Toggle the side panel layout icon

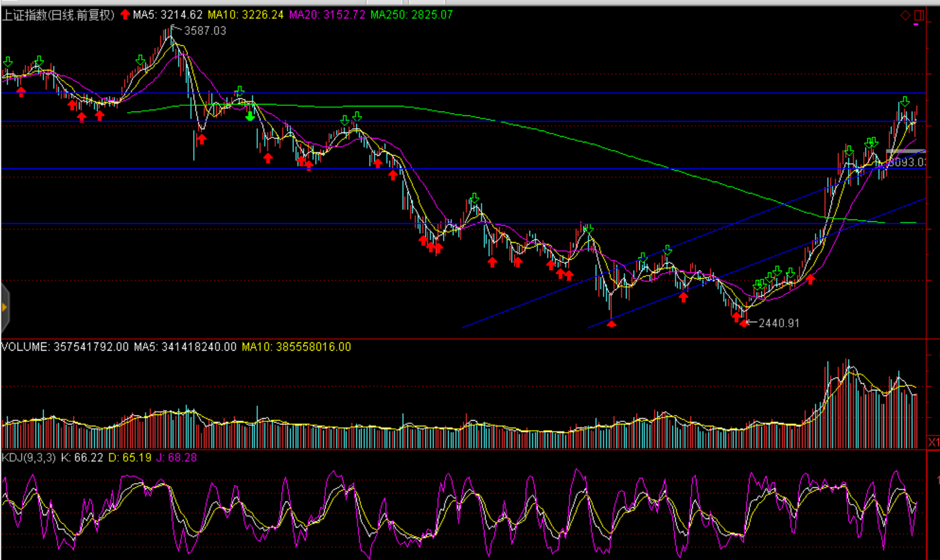(919, 15)
